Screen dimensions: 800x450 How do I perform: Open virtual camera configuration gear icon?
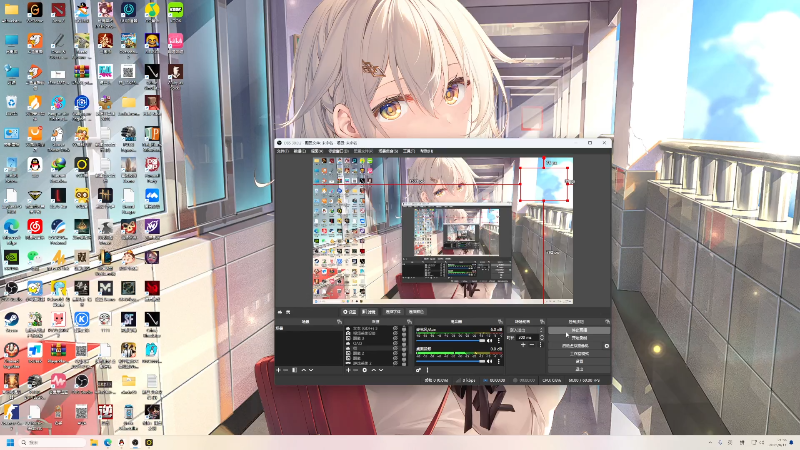[607, 346]
